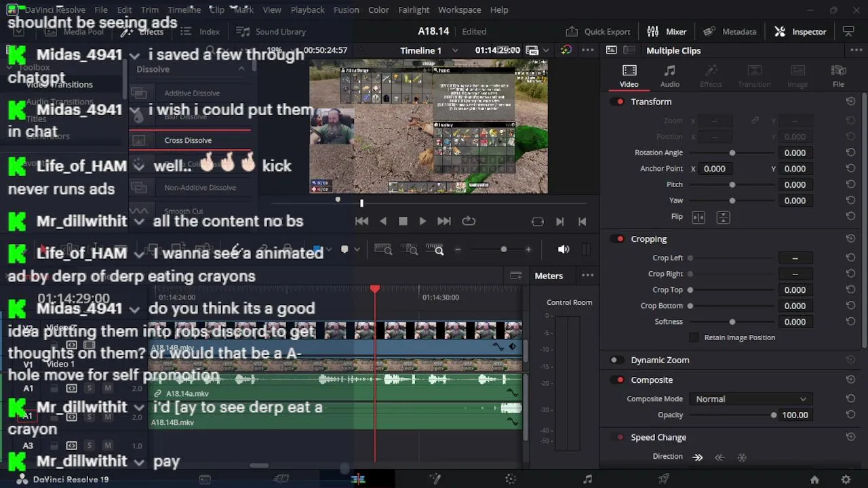Open Meters panel options menu
868x488 pixels.
[x=588, y=275]
